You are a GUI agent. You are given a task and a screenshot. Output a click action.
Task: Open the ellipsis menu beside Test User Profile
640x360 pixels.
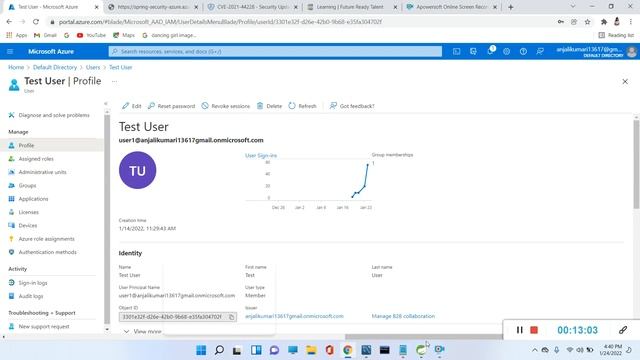pos(114,81)
